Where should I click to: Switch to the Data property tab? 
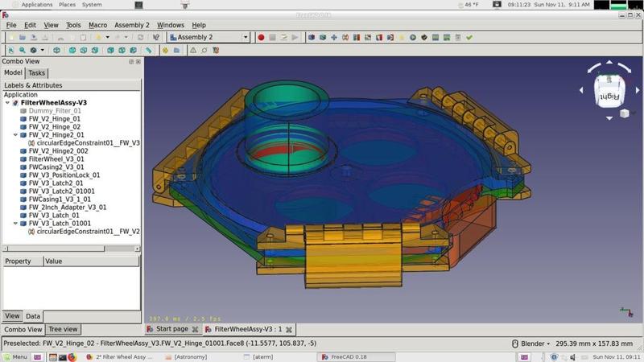point(33,316)
